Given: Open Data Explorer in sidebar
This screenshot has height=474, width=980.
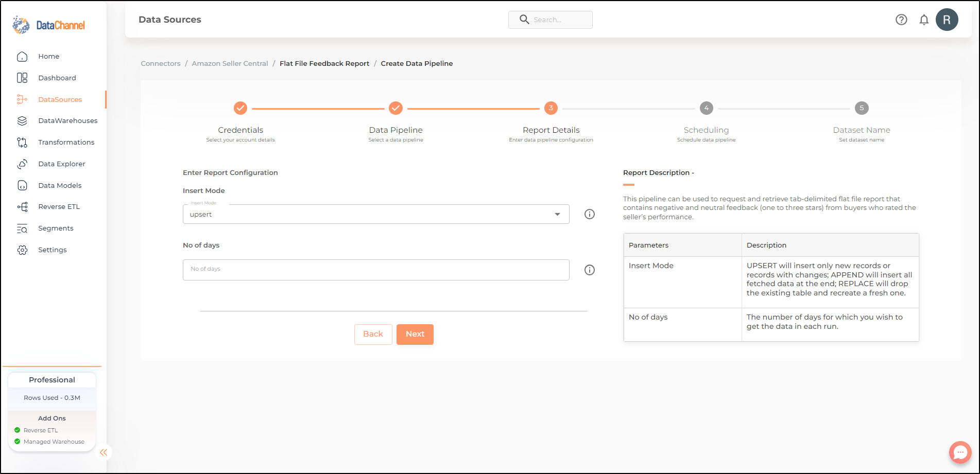Looking at the screenshot, I should [x=61, y=164].
